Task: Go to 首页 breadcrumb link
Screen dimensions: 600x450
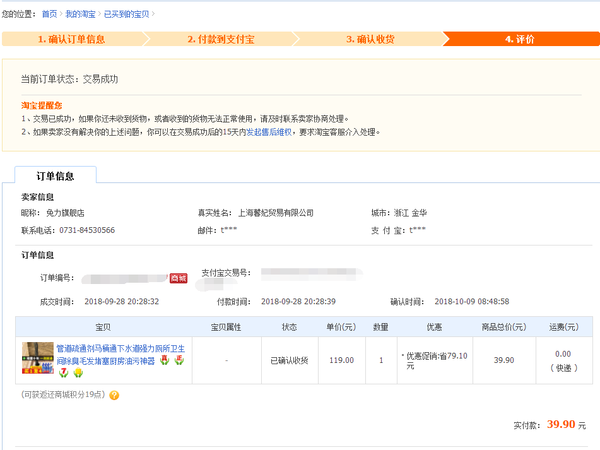Action: click(x=49, y=14)
